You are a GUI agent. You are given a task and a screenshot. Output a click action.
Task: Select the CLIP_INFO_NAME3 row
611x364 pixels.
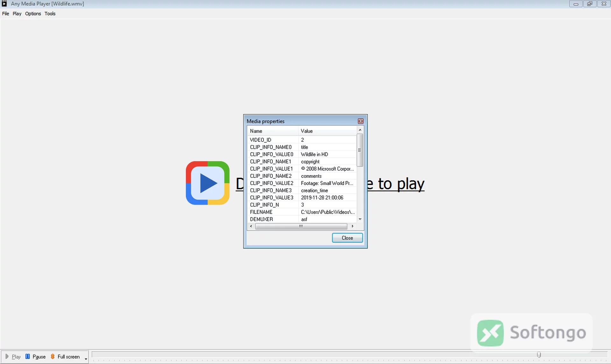[x=302, y=190]
